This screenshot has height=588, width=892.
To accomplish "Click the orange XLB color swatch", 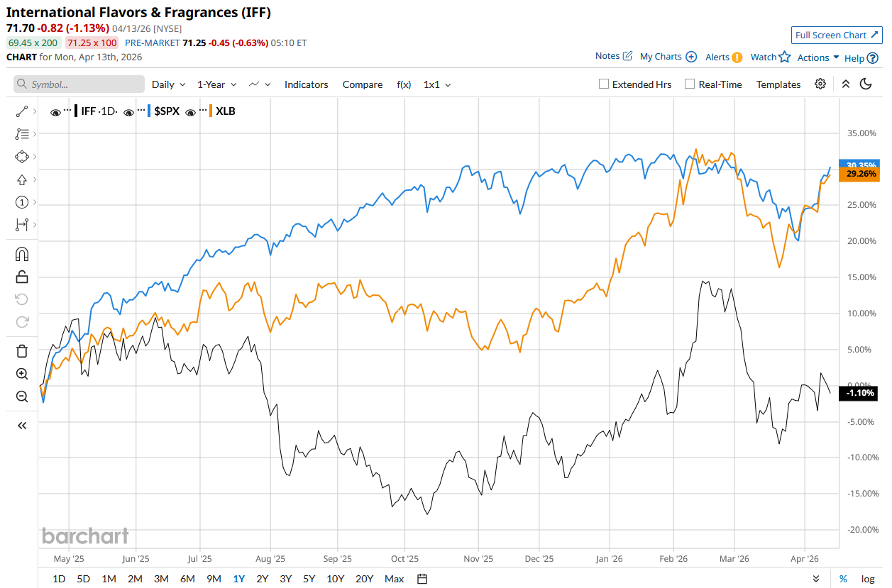I will (x=210, y=111).
